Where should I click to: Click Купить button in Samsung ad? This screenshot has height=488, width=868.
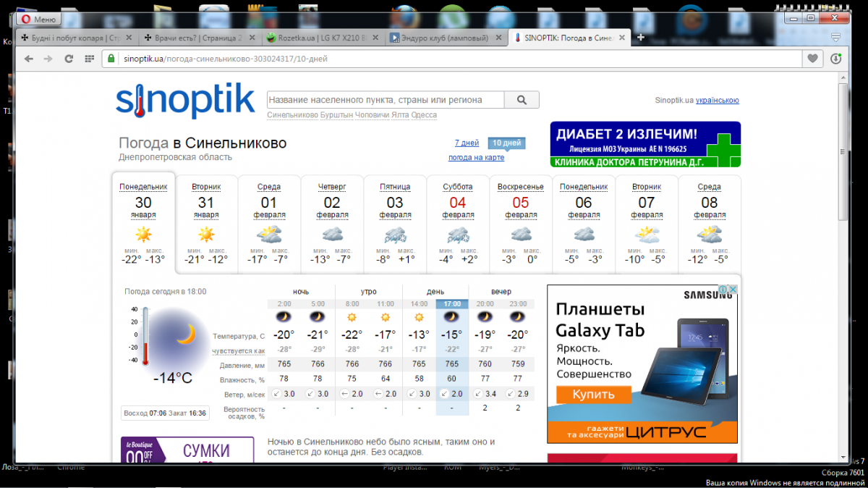coord(594,395)
